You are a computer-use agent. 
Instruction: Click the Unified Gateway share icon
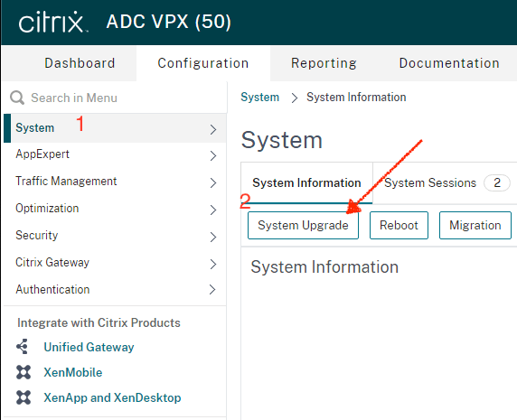pos(23,347)
